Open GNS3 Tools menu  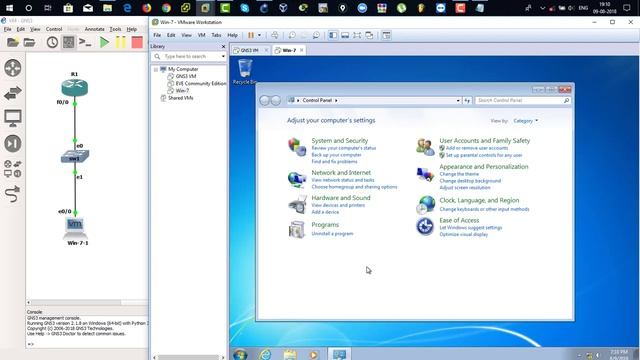(116, 29)
